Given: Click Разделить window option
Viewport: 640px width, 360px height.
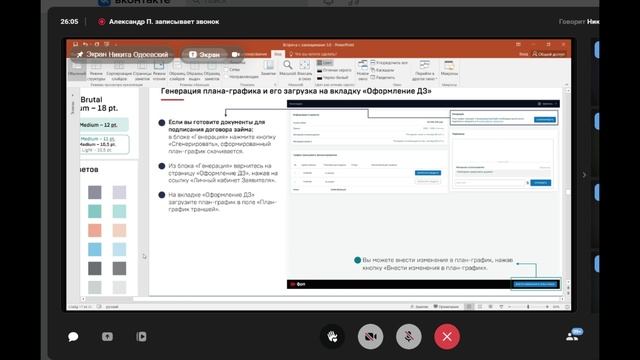Looking at the screenshot, I should [383, 78].
